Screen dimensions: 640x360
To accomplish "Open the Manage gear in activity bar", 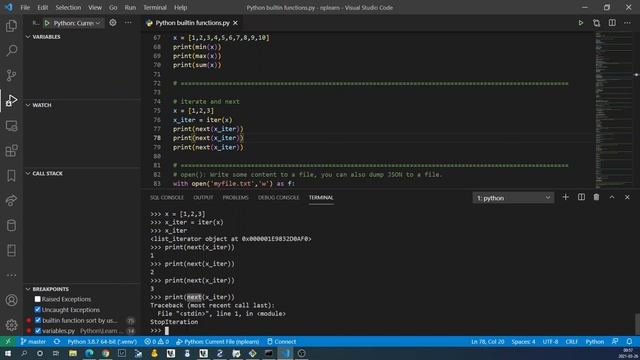I will point(11,325).
